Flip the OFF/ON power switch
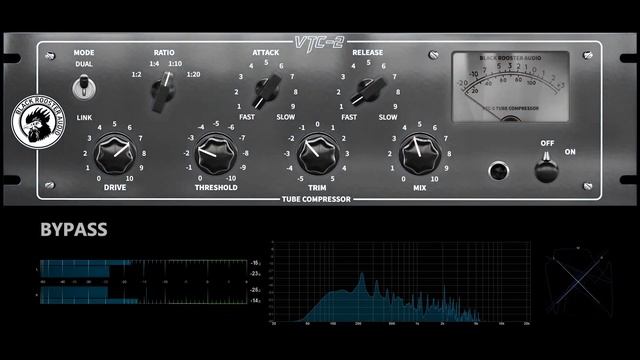This screenshot has width=640, height=360. (546, 167)
